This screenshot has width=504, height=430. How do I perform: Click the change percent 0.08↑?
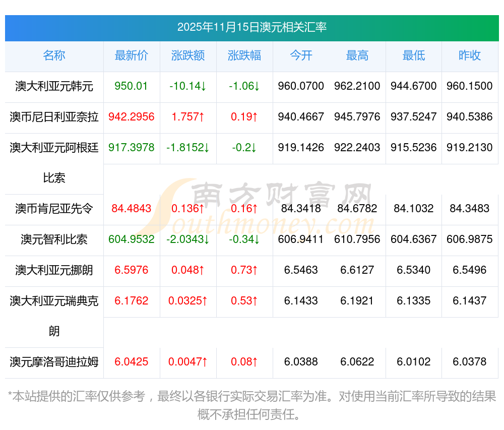coord(244,362)
